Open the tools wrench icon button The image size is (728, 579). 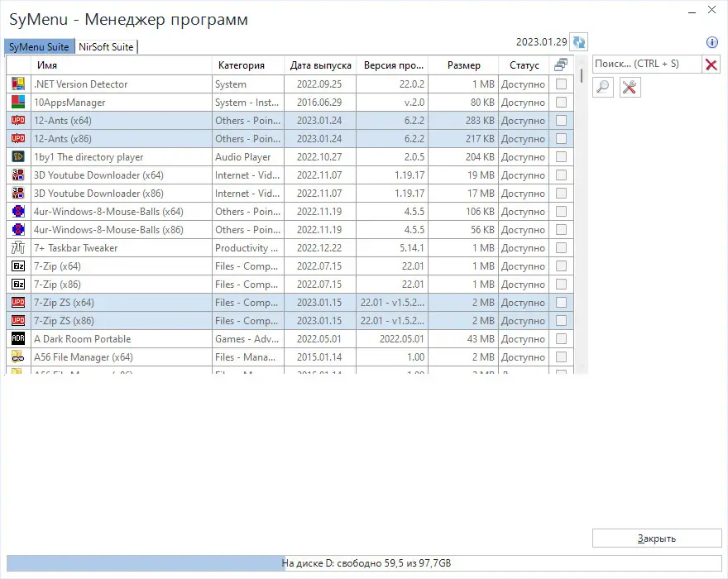pyautogui.click(x=630, y=88)
